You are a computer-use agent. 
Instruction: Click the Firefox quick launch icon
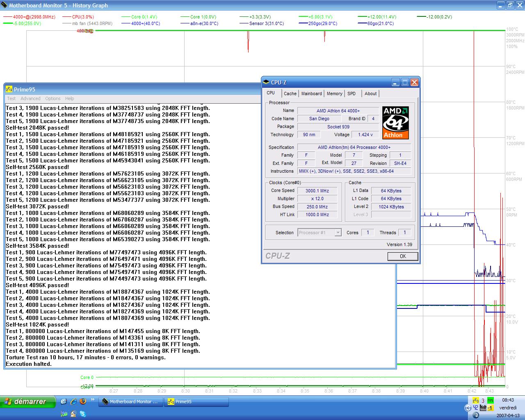pyautogui.click(x=83, y=402)
